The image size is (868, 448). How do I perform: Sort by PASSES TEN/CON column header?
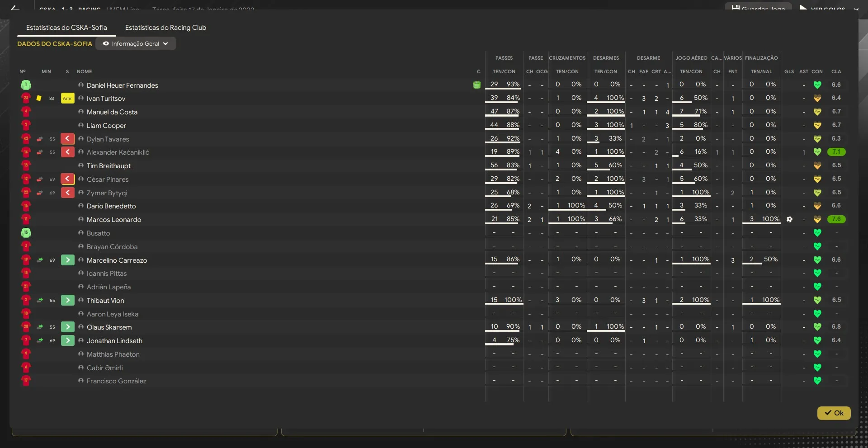(x=504, y=71)
